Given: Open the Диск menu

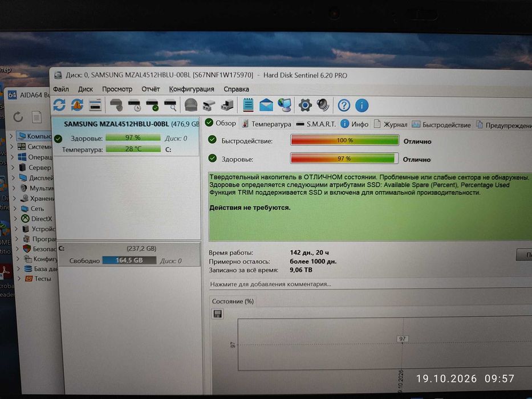Looking at the screenshot, I should click(86, 89).
